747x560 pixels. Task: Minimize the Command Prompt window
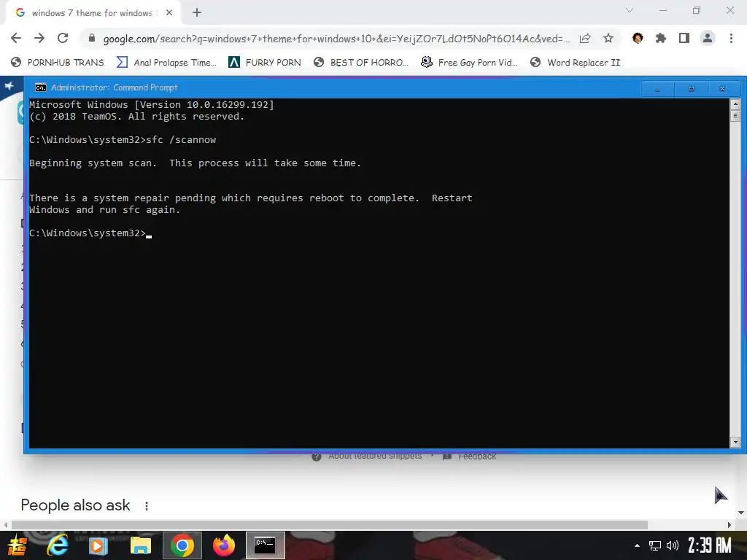(657, 88)
